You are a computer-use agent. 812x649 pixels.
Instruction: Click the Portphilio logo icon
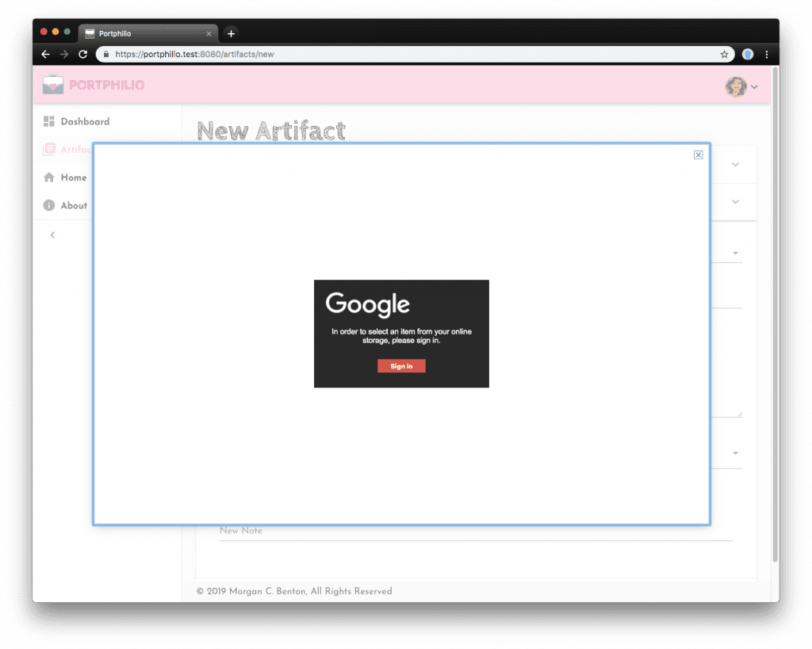point(53,85)
